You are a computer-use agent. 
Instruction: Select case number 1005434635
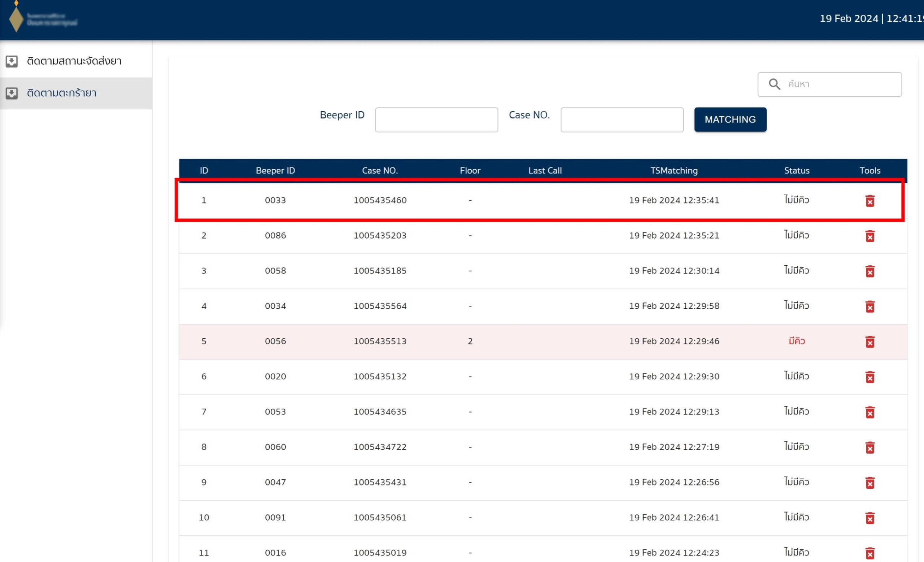point(380,411)
